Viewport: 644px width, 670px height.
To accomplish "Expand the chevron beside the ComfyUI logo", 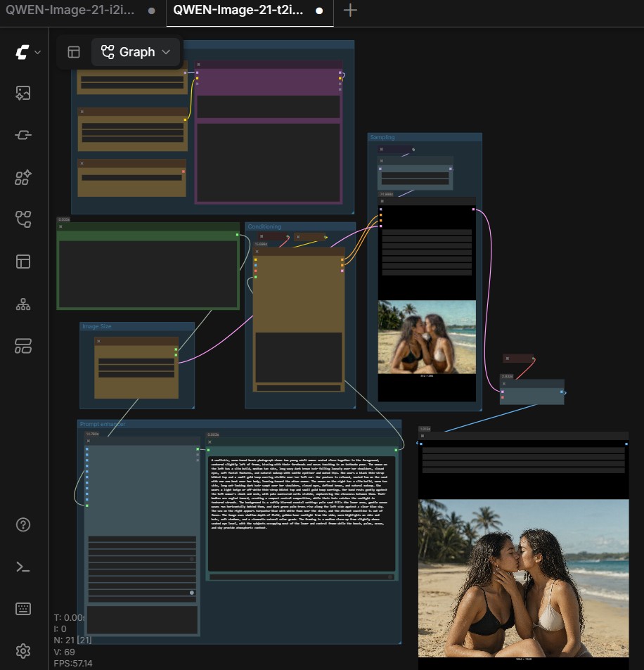I will pos(37,52).
